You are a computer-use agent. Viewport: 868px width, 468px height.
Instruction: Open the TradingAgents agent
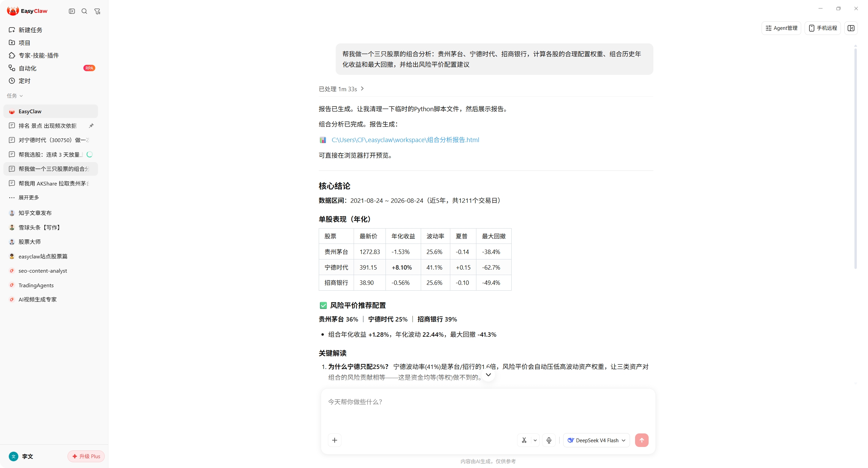[x=51, y=285]
